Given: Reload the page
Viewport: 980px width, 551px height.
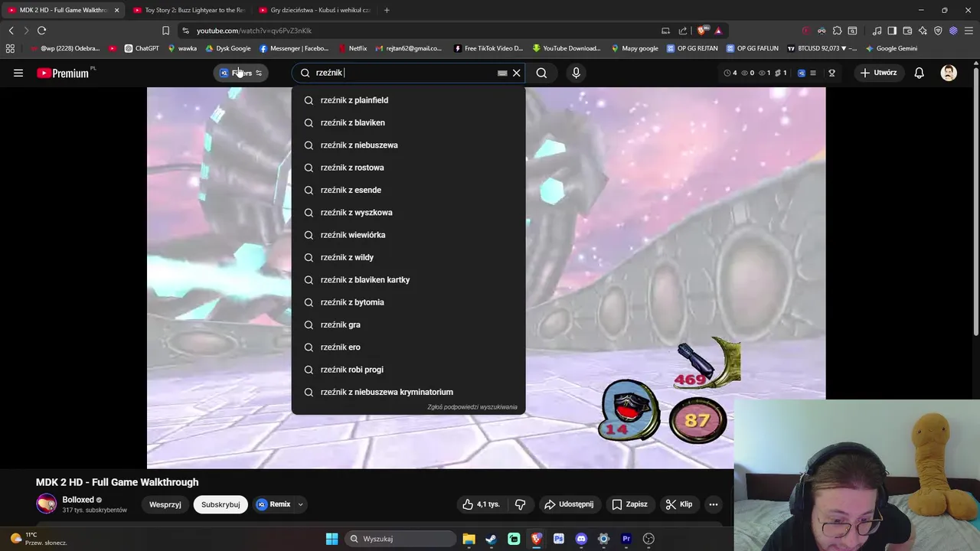Looking at the screenshot, I should [41, 31].
